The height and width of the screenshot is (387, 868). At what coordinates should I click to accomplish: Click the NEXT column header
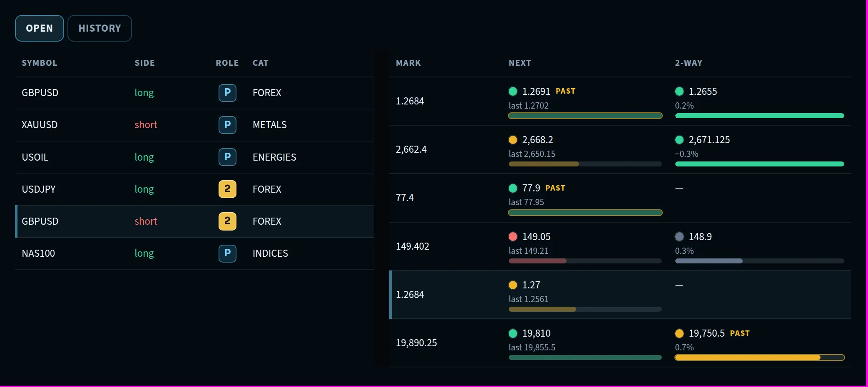pos(520,63)
